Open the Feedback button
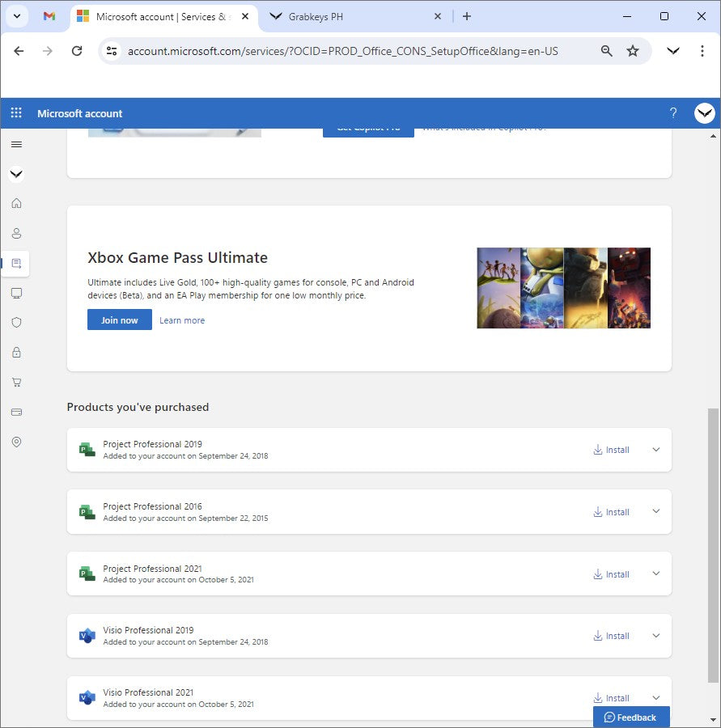 631,717
